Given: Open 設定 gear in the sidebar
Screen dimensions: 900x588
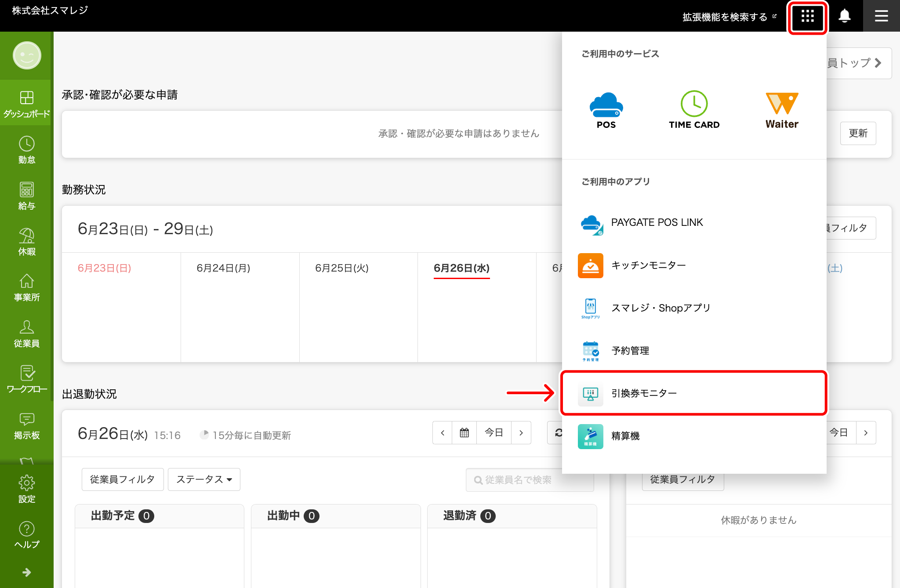Looking at the screenshot, I should 27,489.
